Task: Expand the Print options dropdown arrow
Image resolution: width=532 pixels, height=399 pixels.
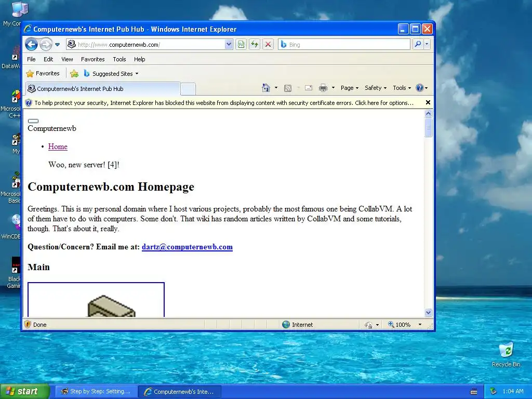Action: tap(333, 88)
